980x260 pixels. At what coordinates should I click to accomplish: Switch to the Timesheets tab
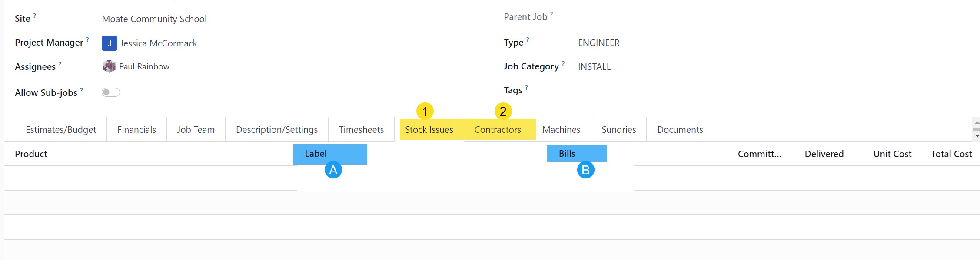361,130
